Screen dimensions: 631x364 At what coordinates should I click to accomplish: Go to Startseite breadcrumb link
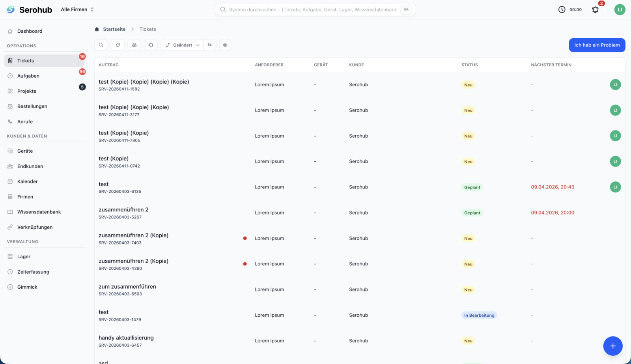[x=114, y=29]
